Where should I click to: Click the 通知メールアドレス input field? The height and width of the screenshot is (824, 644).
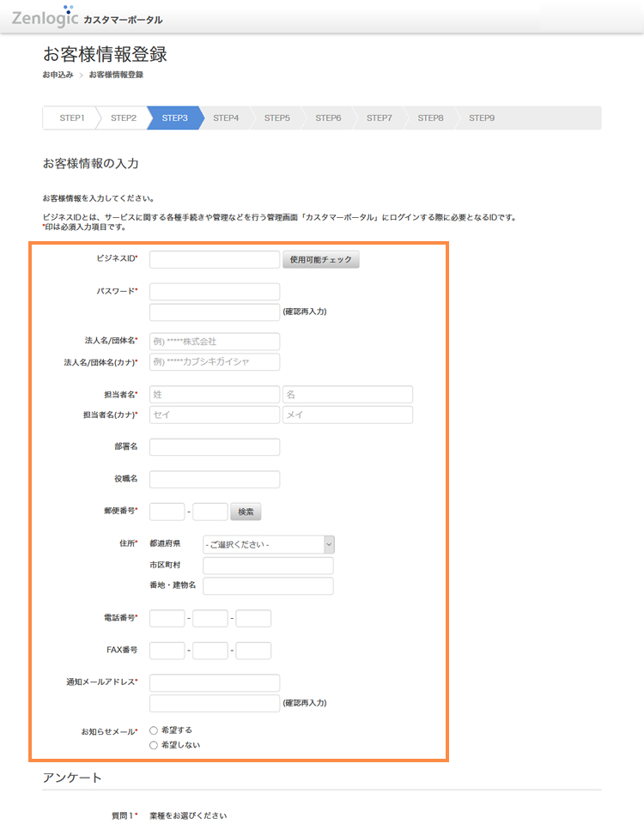point(215,683)
